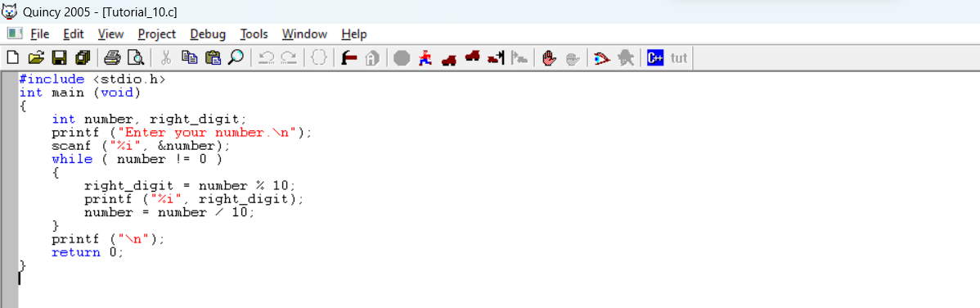Click the Undo arrow icon
The width and height of the screenshot is (980, 308).
tap(266, 58)
